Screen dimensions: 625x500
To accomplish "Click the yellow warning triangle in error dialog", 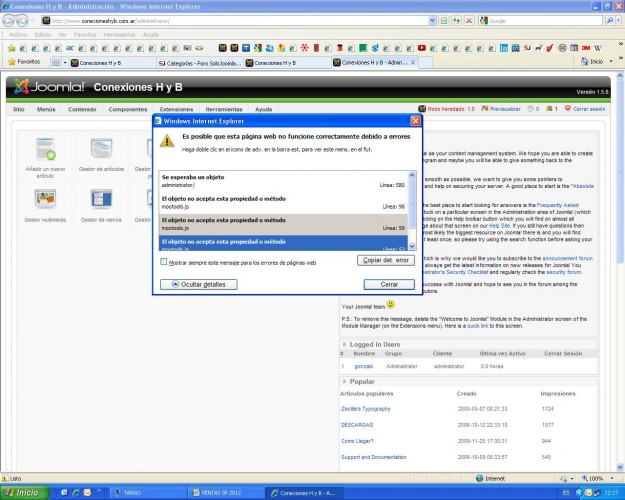I will (167, 141).
